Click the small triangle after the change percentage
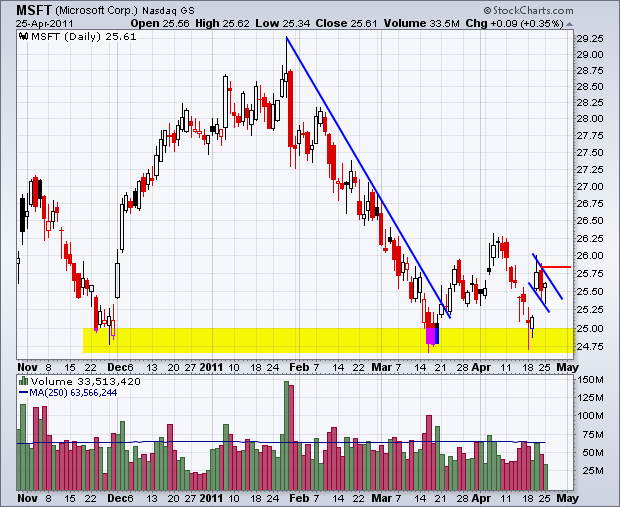 click(569, 24)
